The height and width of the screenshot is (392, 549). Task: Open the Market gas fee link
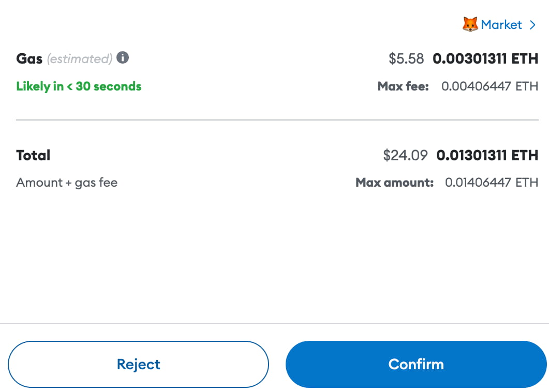pyautogui.click(x=501, y=24)
